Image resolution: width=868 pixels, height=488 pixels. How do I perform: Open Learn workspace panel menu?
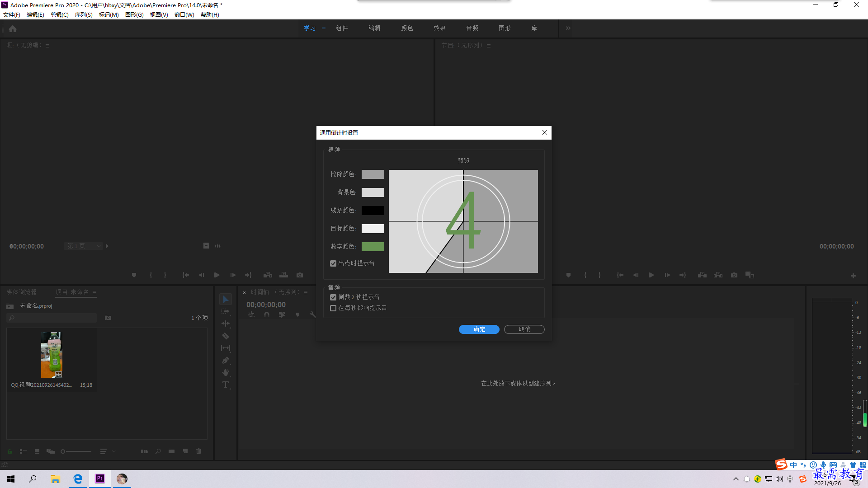point(324,28)
